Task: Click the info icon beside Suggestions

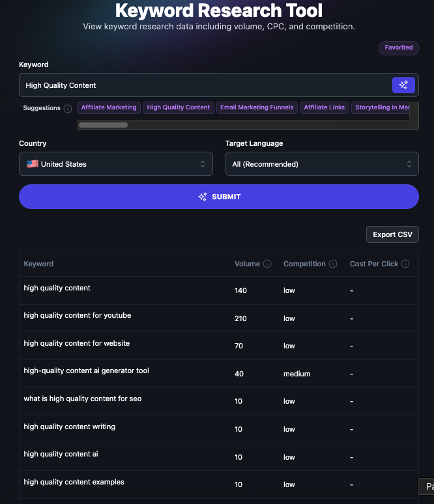Action: click(x=68, y=109)
